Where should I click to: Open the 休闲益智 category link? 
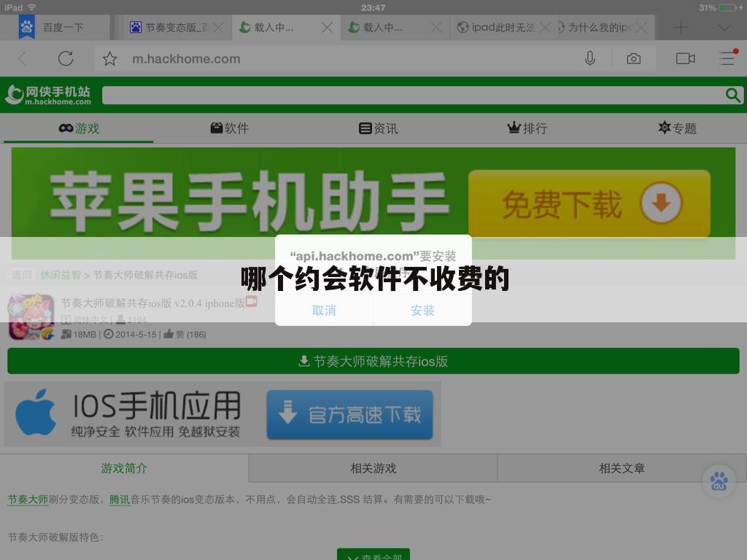(x=61, y=275)
